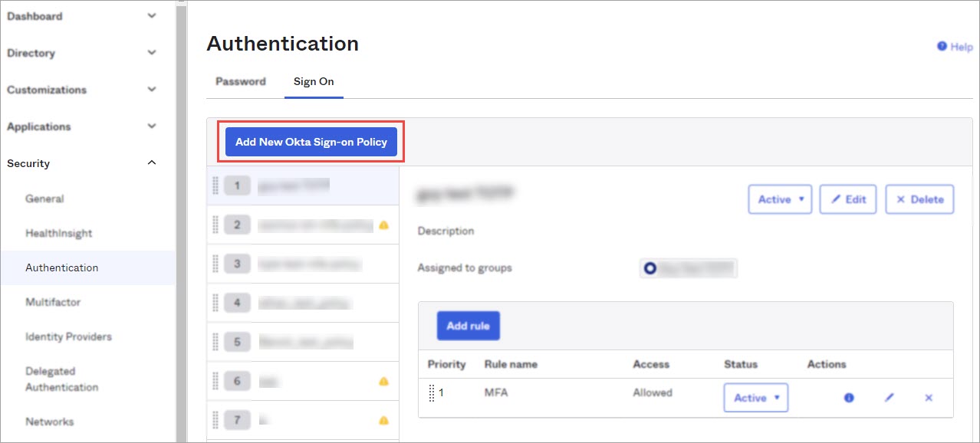Image resolution: width=980 pixels, height=443 pixels.
Task: Click the MFA rule name
Action: pos(496,392)
